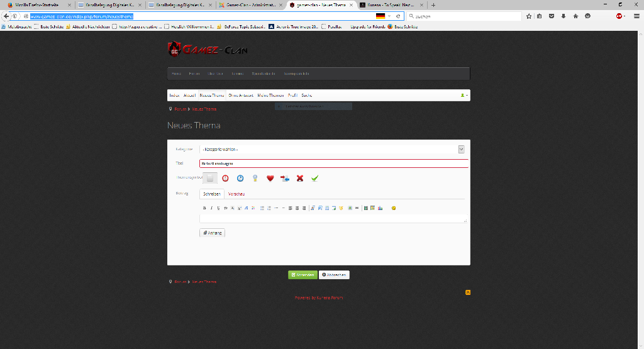Click the italic formatting button
Viewport: 644px width, 349px height.
click(211, 208)
